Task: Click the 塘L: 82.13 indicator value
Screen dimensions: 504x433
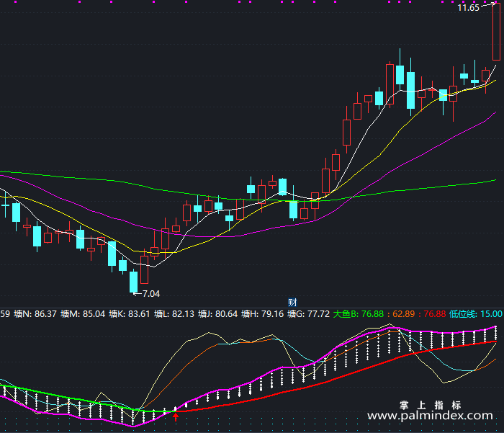Action: 174,314
